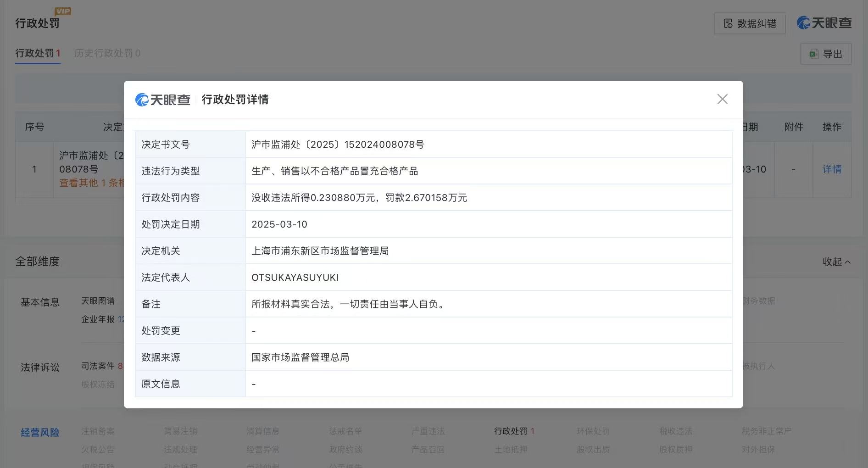Open 注销备案 link in 经营风险
Viewport: 868px width, 468px height.
[98, 431]
